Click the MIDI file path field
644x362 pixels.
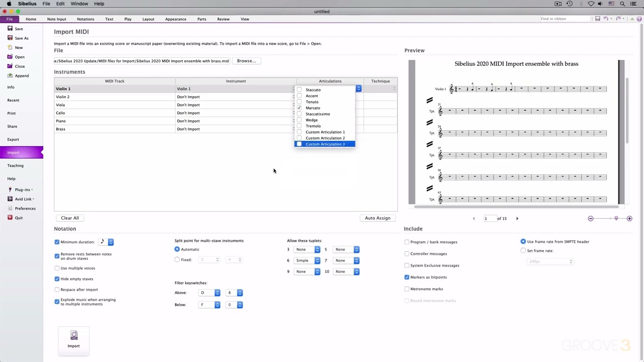coord(142,61)
